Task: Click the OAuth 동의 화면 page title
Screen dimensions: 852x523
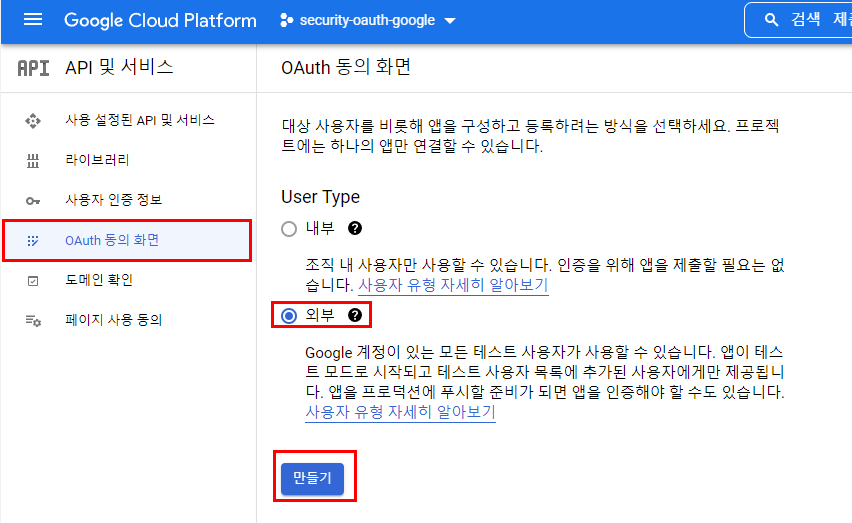Action: tap(346, 67)
